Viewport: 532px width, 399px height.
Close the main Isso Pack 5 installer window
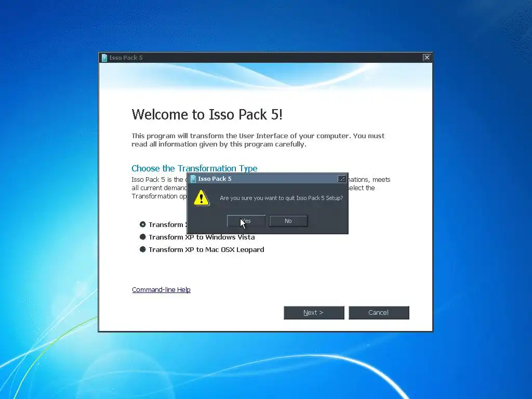tap(427, 57)
